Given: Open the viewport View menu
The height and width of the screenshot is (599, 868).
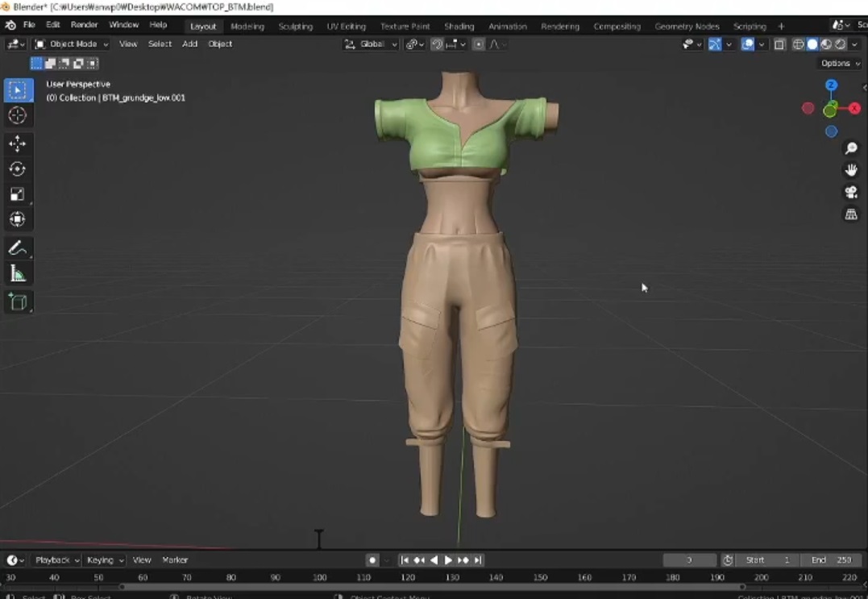Looking at the screenshot, I should click(x=128, y=44).
